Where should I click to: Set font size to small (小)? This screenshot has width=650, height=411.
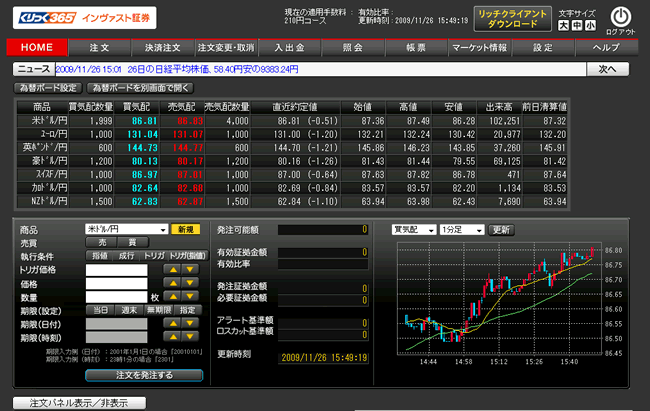tap(590, 26)
